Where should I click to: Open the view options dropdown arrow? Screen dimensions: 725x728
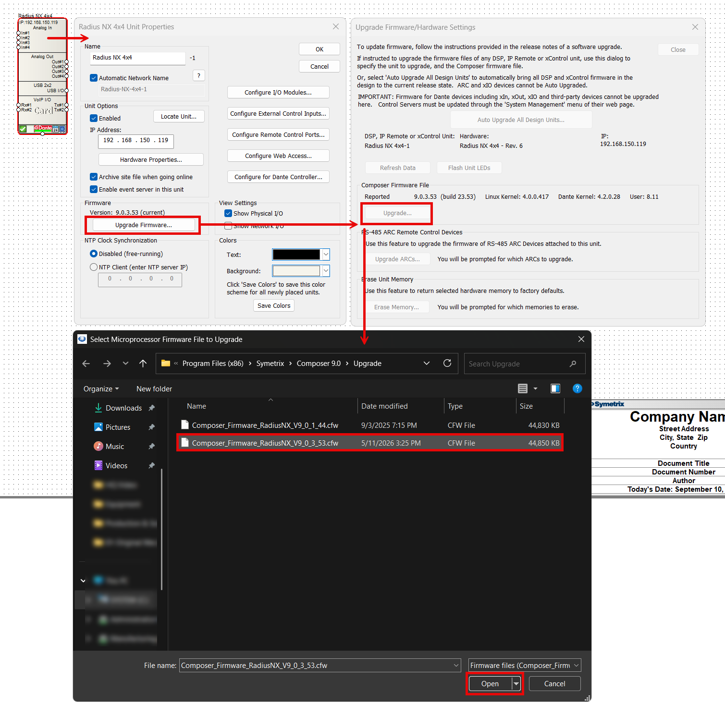tap(536, 388)
